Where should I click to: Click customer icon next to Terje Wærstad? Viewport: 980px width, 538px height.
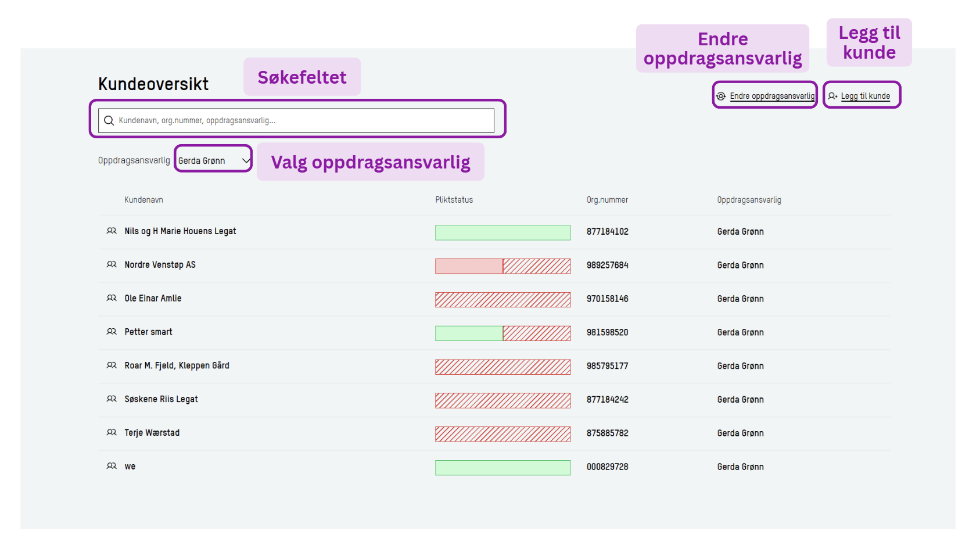[x=112, y=433]
